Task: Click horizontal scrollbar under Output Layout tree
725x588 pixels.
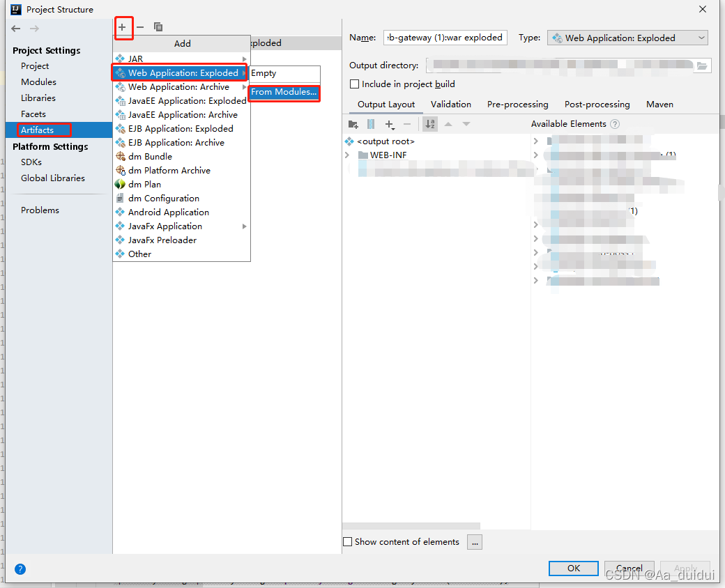Action: (411, 526)
